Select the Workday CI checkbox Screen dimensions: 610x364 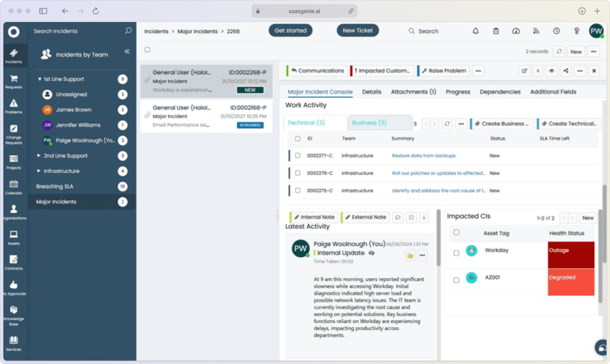pyautogui.click(x=456, y=253)
